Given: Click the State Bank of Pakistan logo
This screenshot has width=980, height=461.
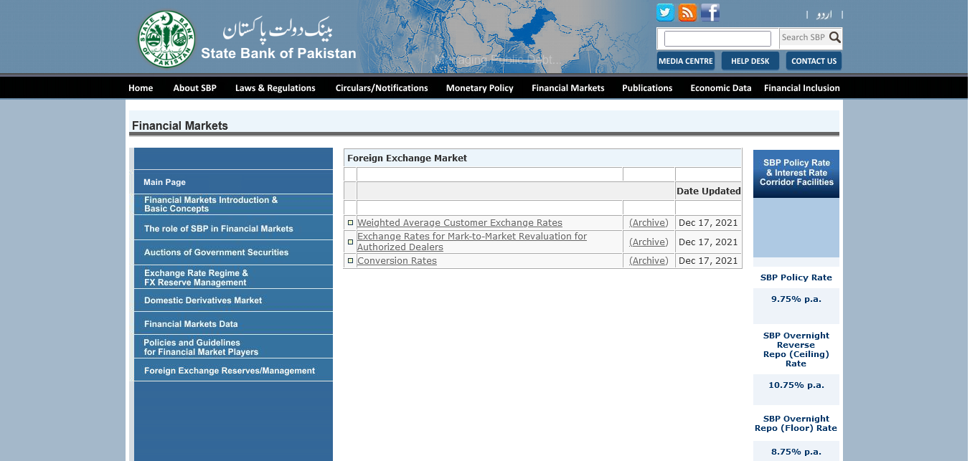Looking at the screenshot, I should [166, 39].
